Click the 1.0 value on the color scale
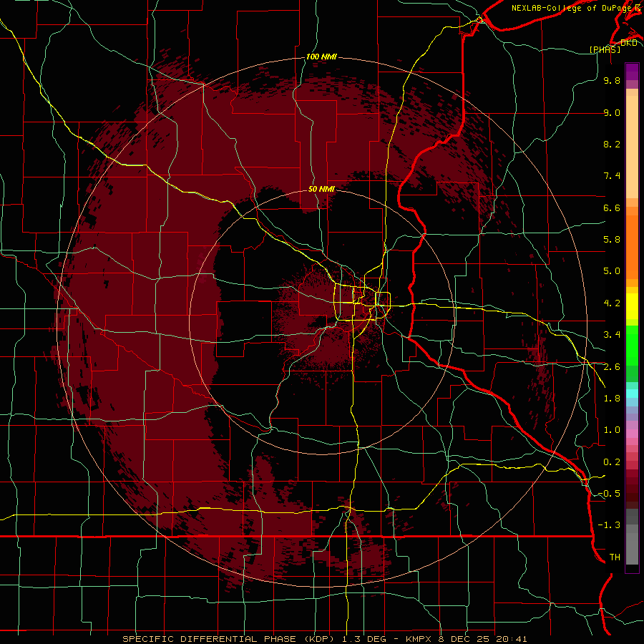Viewport: 644px width, 644px height. (x=612, y=430)
